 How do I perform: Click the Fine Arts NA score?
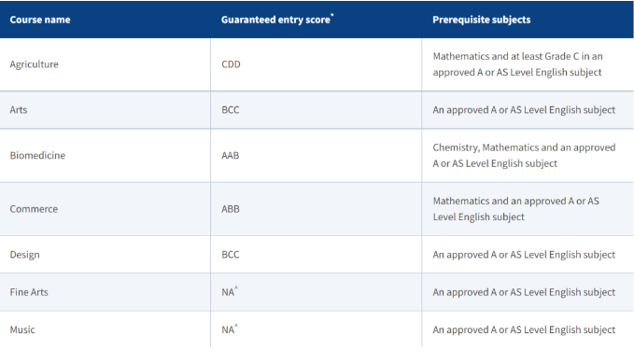tap(230, 291)
